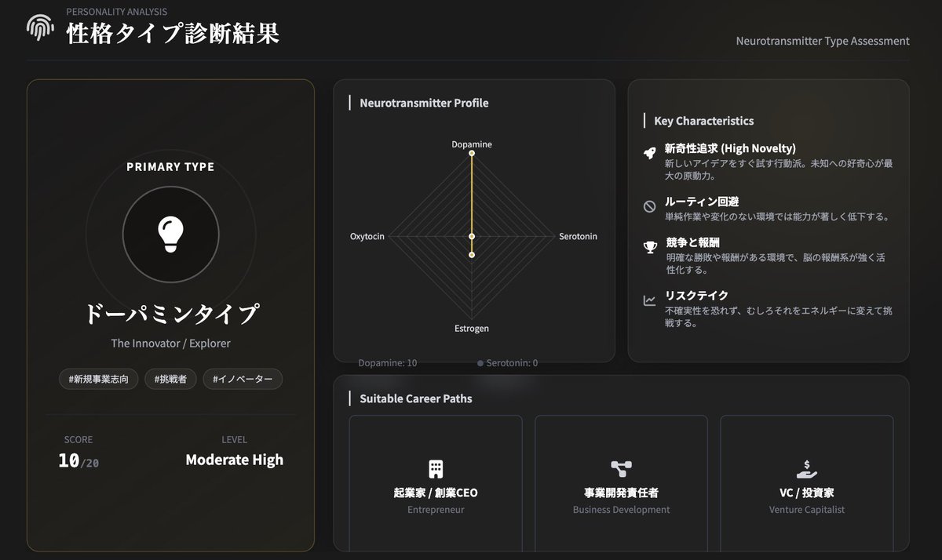Click the Business Development subtitle text
The width and height of the screenshot is (942, 560).
621,510
